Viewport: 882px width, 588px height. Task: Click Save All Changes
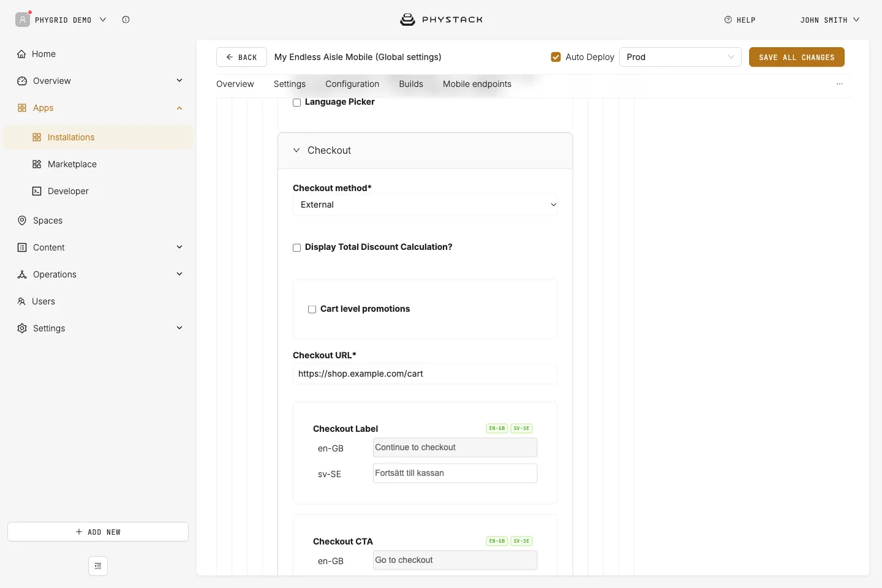pos(797,57)
